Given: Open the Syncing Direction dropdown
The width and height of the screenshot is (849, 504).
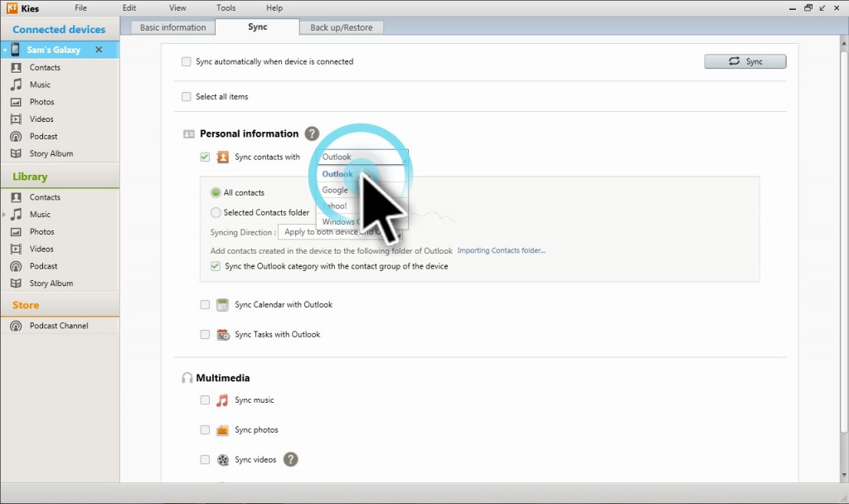Looking at the screenshot, I should point(339,232).
